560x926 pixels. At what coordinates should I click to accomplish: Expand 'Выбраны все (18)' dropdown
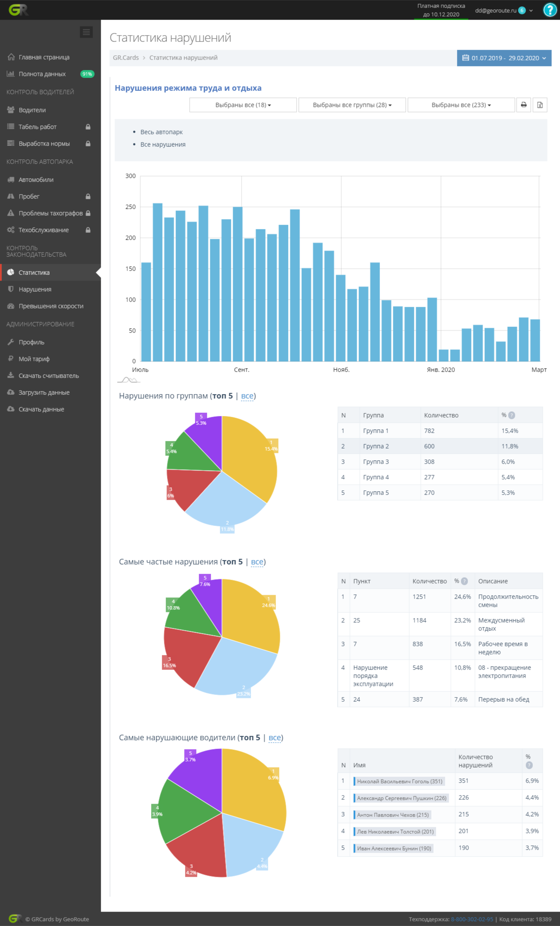(243, 105)
